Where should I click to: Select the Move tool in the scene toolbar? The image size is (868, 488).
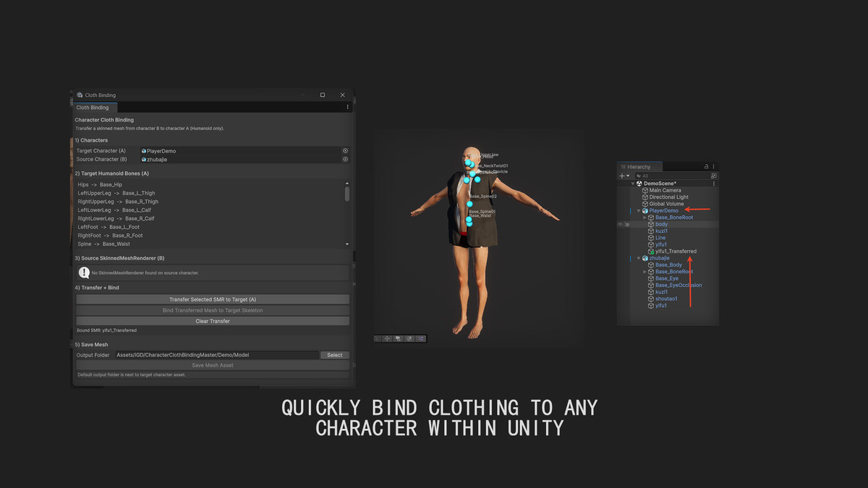click(x=388, y=338)
